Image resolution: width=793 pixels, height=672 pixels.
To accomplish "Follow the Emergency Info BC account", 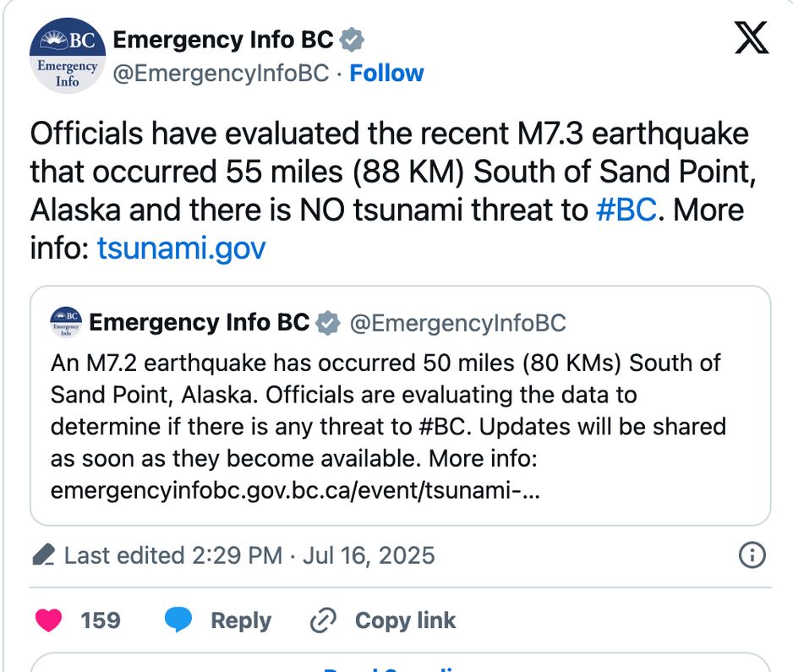I will [x=386, y=74].
